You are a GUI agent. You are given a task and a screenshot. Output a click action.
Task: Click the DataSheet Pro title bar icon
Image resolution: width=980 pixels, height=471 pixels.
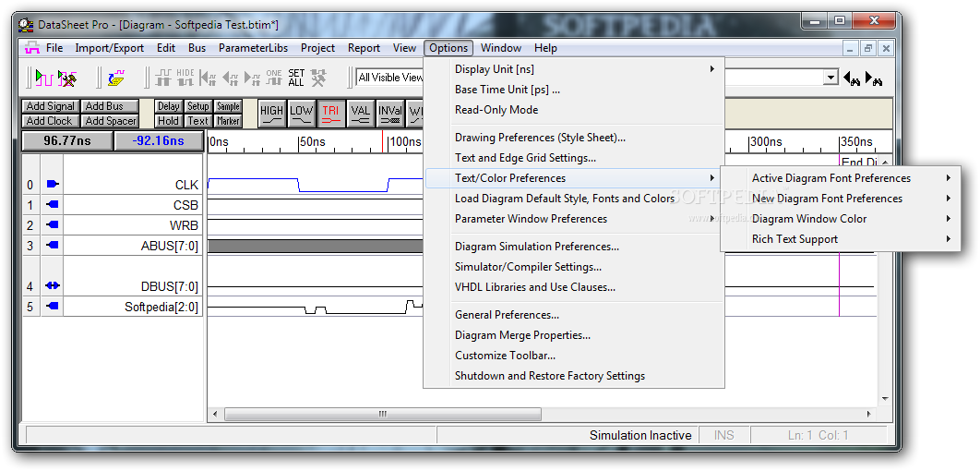[x=26, y=24]
